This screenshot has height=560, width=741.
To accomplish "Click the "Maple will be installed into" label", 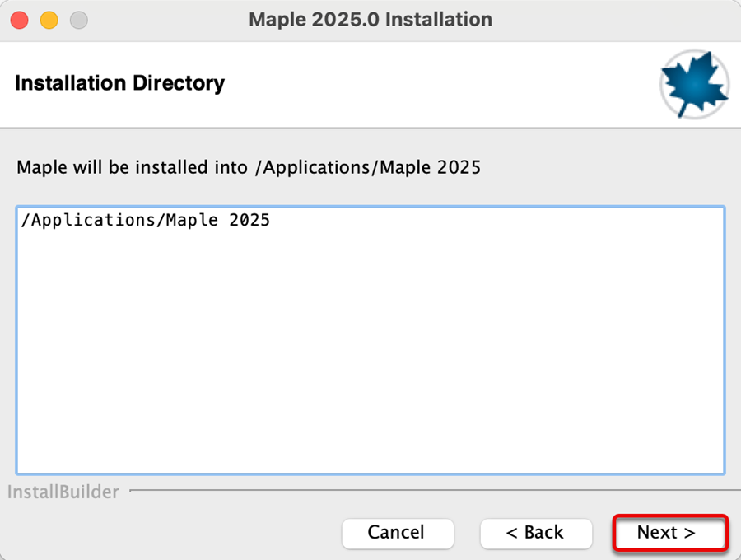I will (x=132, y=167).
